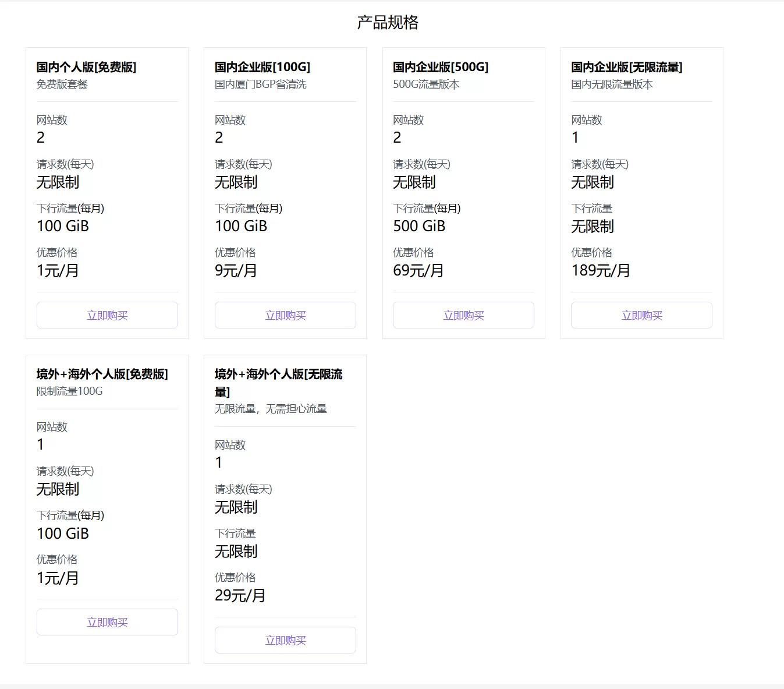Purchase the 境外+海外个人版[无限流量] plan
This screenshot has width=784, height=689.
(x=285, y=640)
